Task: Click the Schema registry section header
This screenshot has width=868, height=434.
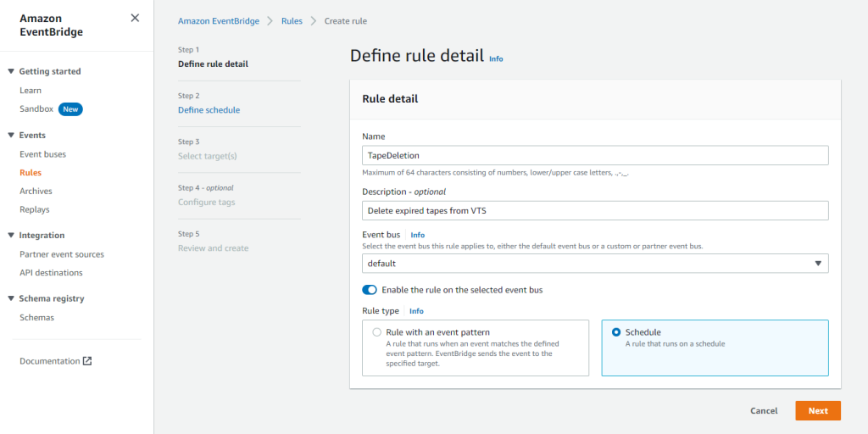Action: pos(52,298)
